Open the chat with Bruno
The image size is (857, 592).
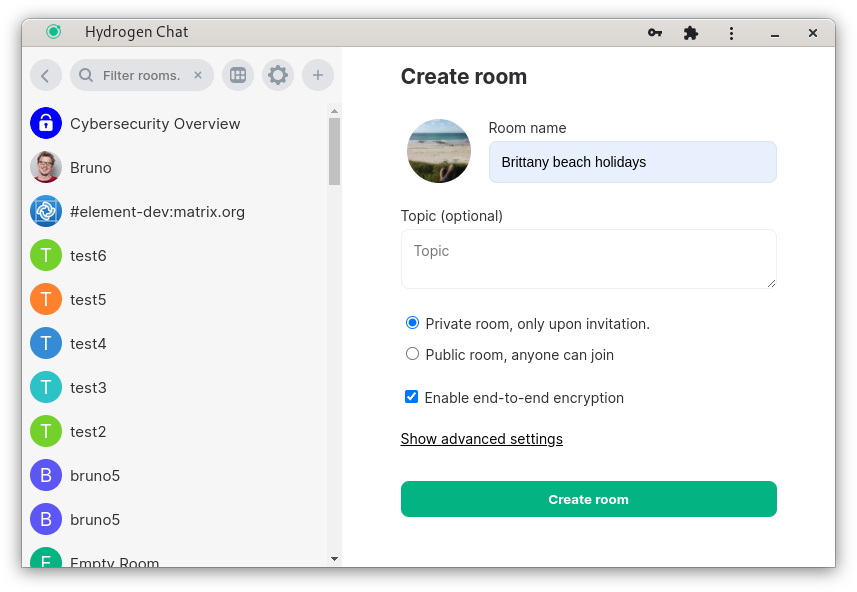[90, 168]
